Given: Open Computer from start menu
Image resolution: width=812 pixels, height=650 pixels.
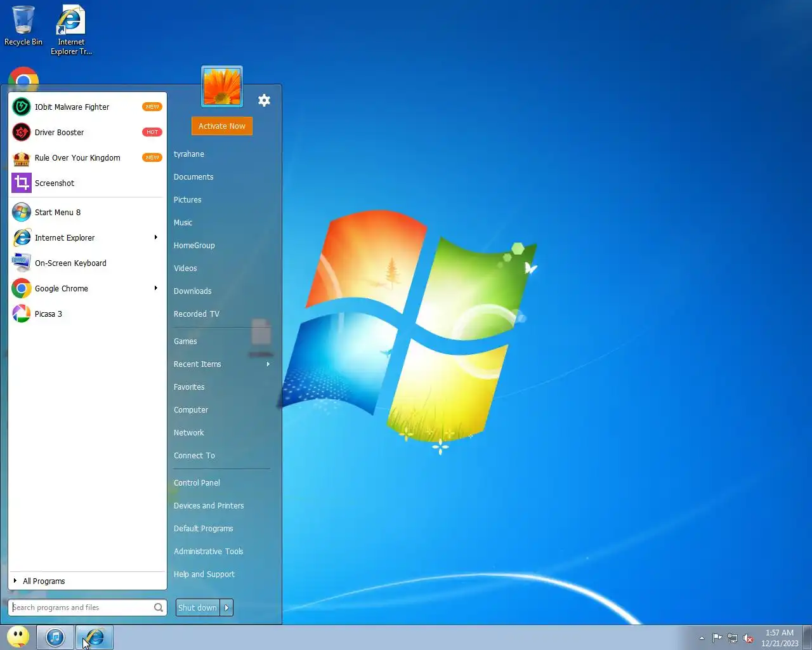Looking at the screenshot, I should pyautogui.click(x=191, y=409).
